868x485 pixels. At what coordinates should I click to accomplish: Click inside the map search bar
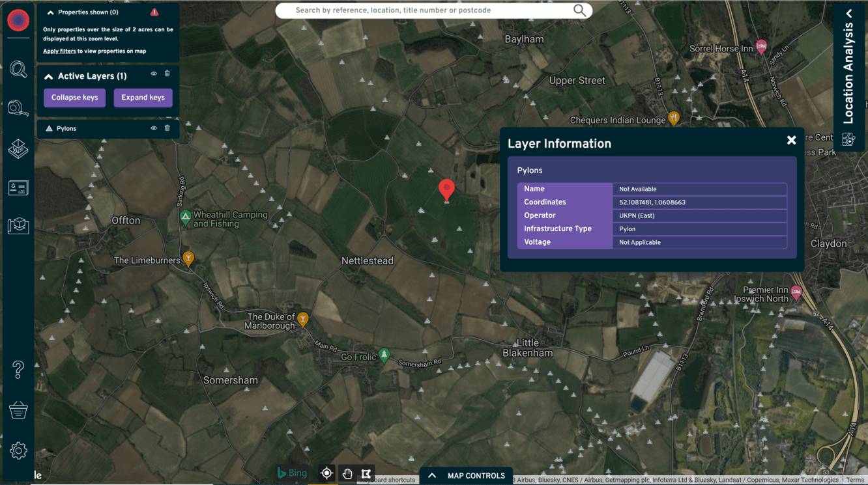click(430, 10)
